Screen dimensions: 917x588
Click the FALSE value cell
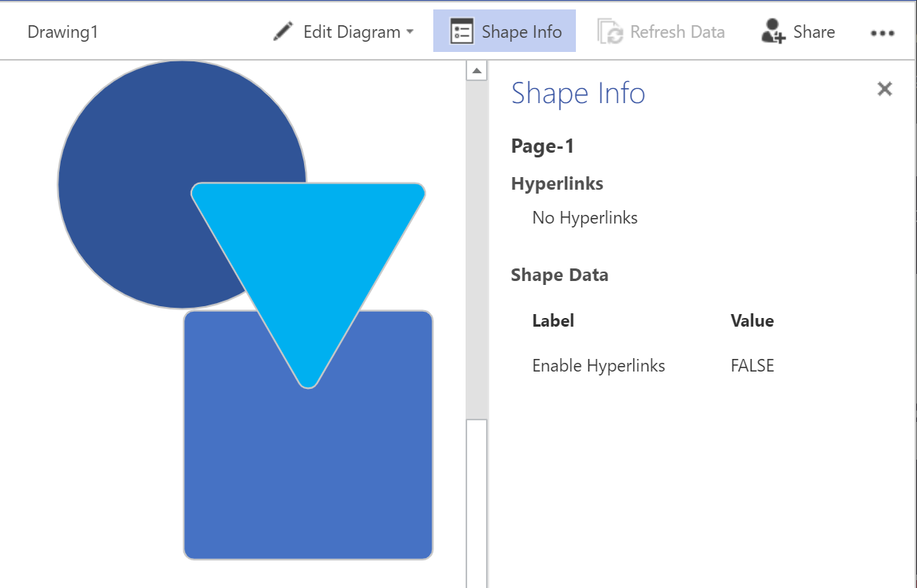coord(752,365)
